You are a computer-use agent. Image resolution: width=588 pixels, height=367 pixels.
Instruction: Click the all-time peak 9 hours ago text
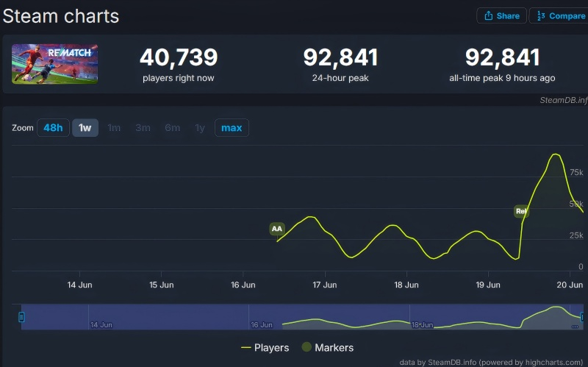(x=502, y=78)
